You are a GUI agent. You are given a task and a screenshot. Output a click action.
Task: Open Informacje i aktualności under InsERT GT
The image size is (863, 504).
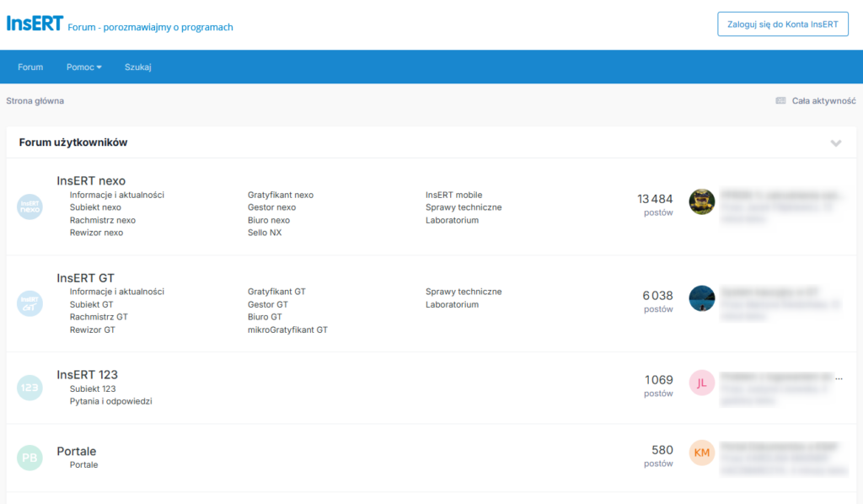[116, 292]
